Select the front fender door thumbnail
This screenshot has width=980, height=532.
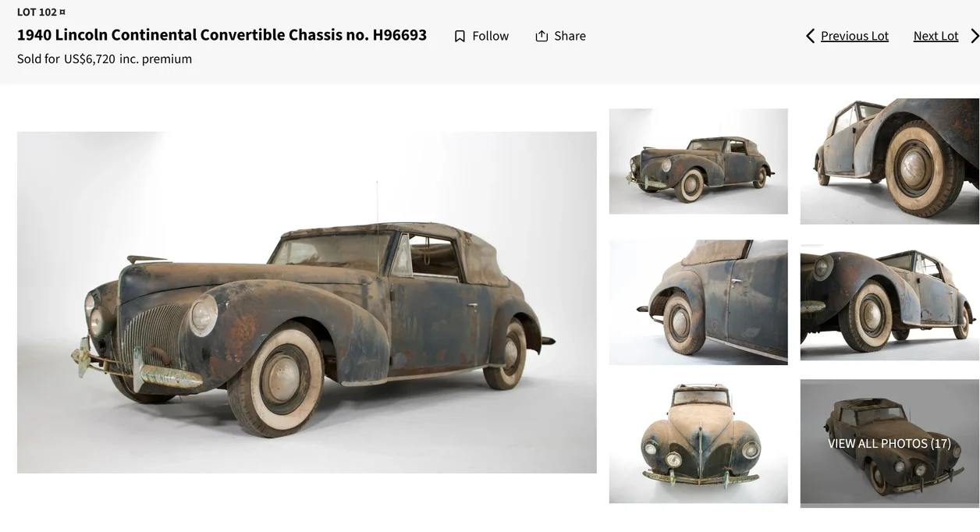point(698,302)
